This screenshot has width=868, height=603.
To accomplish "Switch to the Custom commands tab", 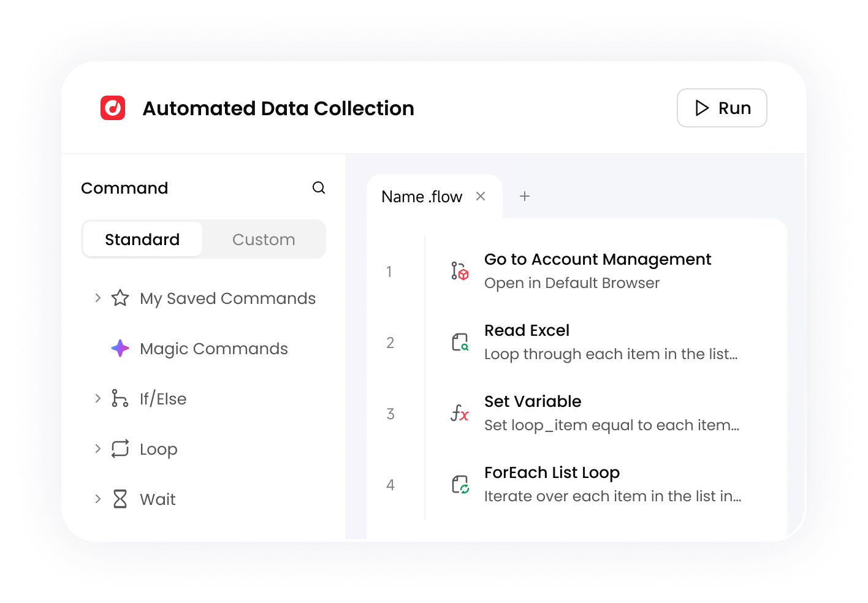I will pyautogui.click(x=264, y=239).
